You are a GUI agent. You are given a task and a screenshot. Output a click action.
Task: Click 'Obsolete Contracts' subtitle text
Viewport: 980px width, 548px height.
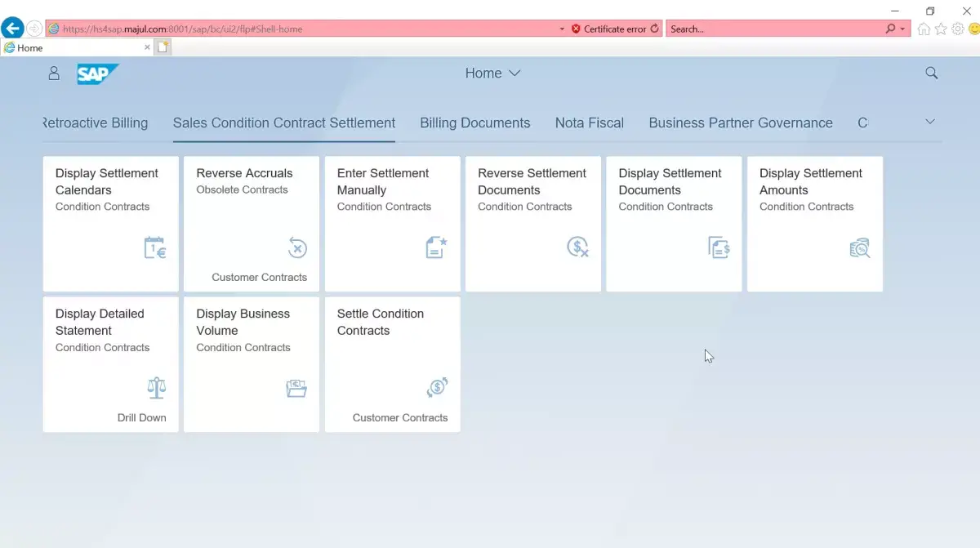242,189
